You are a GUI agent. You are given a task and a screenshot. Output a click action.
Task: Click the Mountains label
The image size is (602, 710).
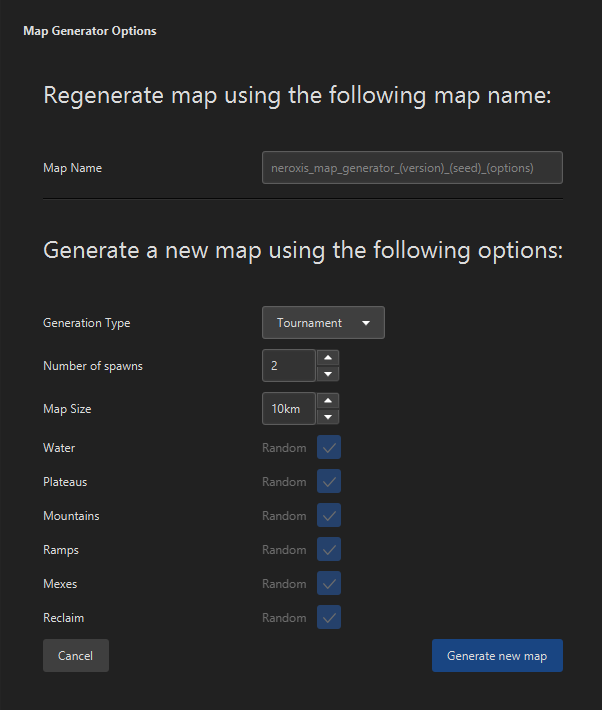coord(71,516)
